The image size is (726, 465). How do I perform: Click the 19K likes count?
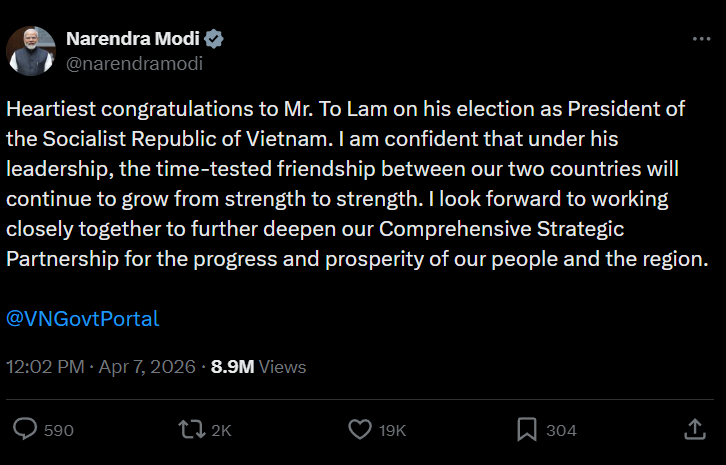point(393,430)
